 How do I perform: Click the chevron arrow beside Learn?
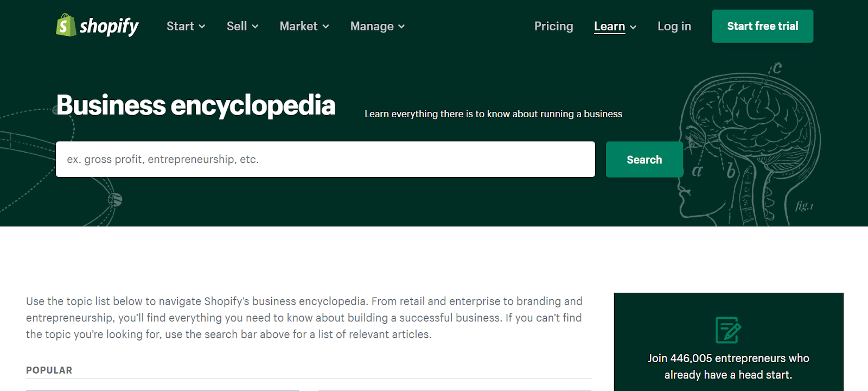(x=633, y=27)
